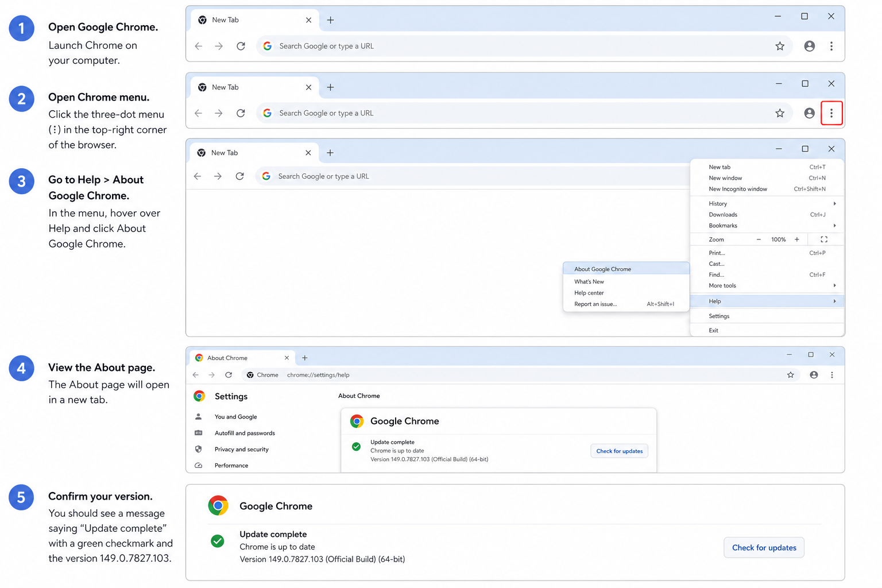
Task: Go back in step 3 browser window
Action: [x=198, y=176]
